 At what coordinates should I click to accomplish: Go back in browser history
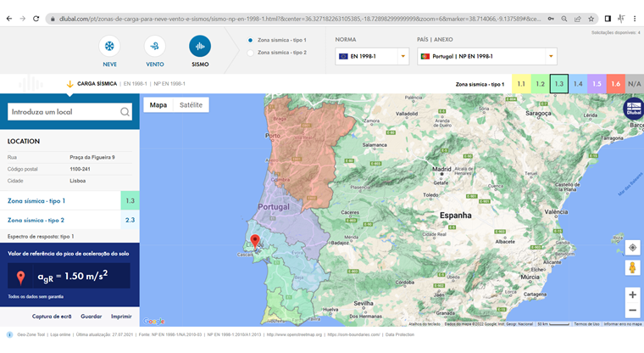click(x=9, y=19)
